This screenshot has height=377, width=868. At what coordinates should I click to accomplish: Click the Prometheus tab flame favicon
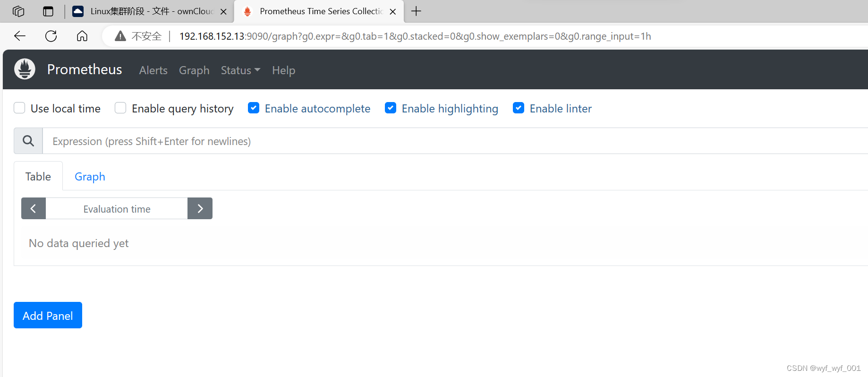coord(247,11)
